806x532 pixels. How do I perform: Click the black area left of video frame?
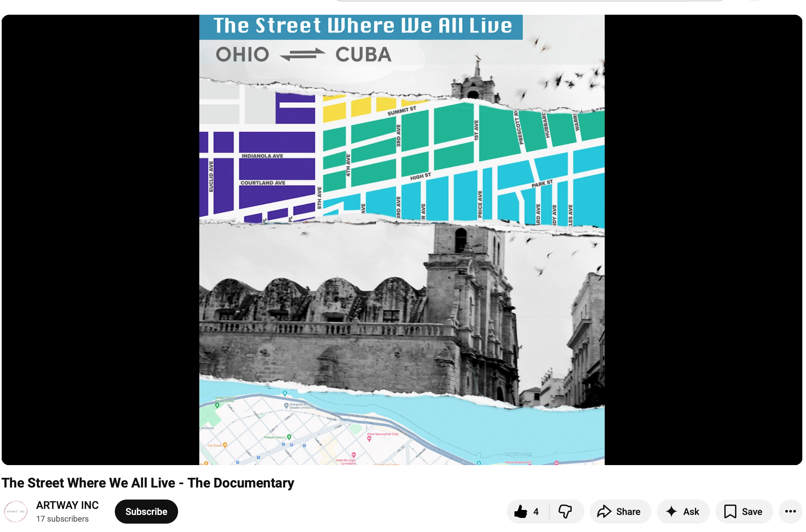100,238
